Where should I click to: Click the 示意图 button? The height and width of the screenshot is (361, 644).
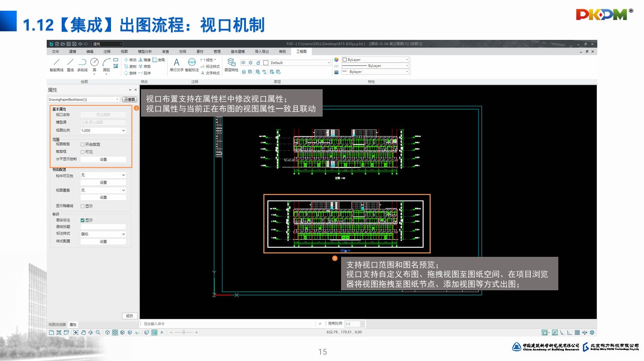pyautogui.click(x=129, y=99)
